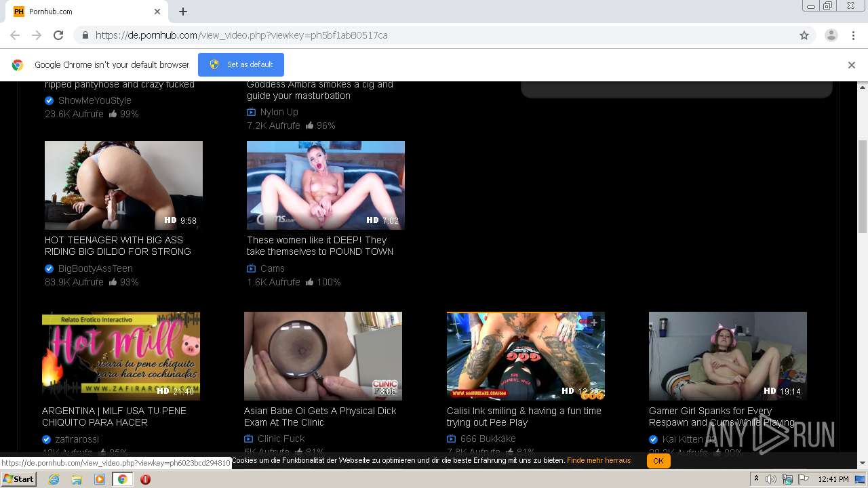The width and height of the screenshot is (868, 488).
Task: Open the Windows Start menu
Action: pos(18,479)
